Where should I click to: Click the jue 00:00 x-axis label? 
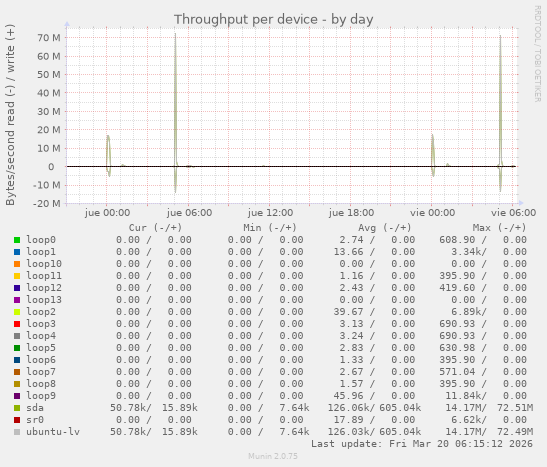point(107,213)
